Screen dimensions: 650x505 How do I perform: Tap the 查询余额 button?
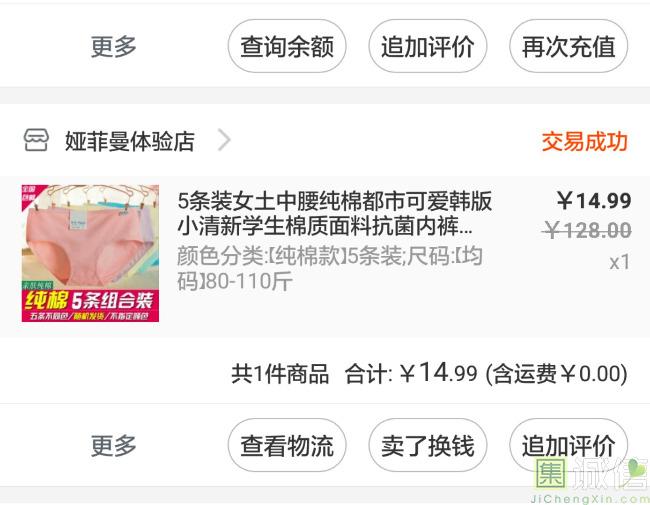[x=287, y=46]
